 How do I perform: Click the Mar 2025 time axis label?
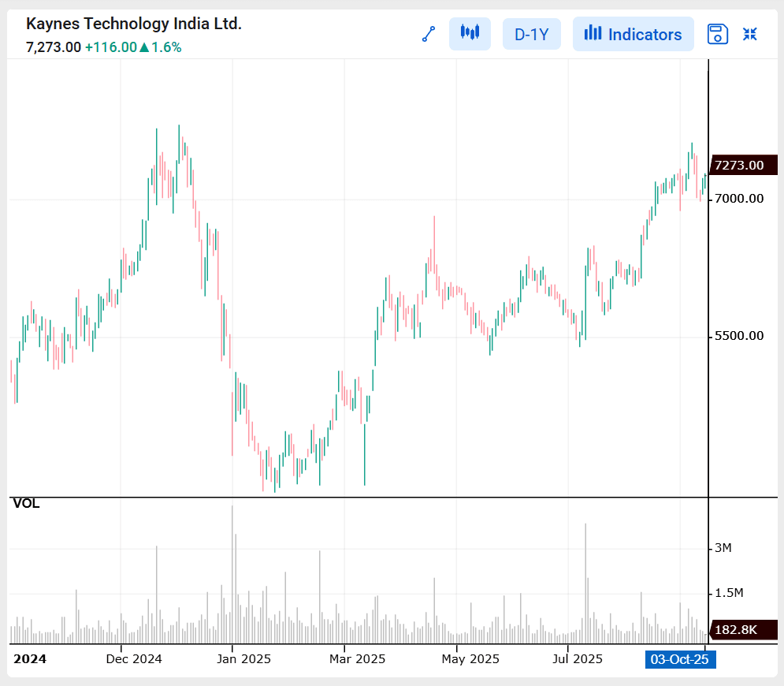[x=357, y=659]
